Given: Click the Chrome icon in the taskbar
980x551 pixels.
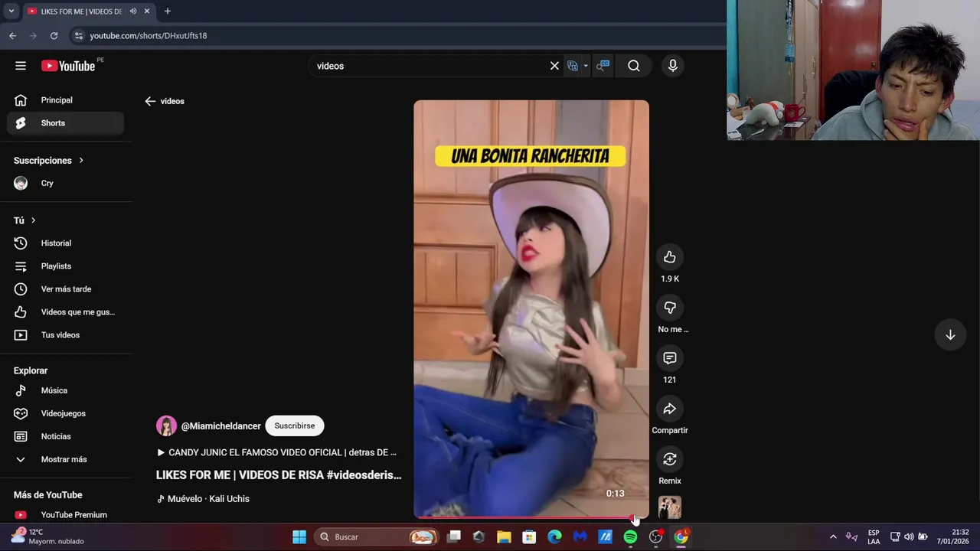Looking at the screenshot, I should (x=681, y=537).
